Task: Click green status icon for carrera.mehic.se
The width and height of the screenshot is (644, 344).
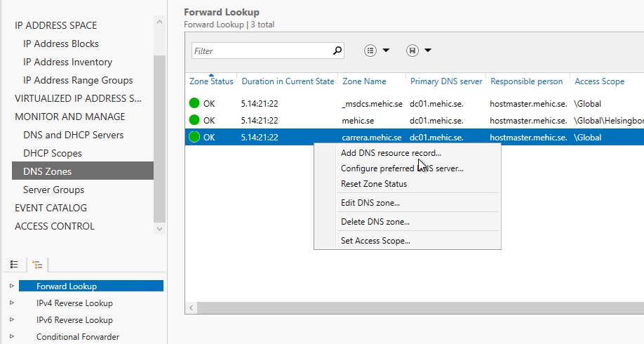Action: coord(194,138)
